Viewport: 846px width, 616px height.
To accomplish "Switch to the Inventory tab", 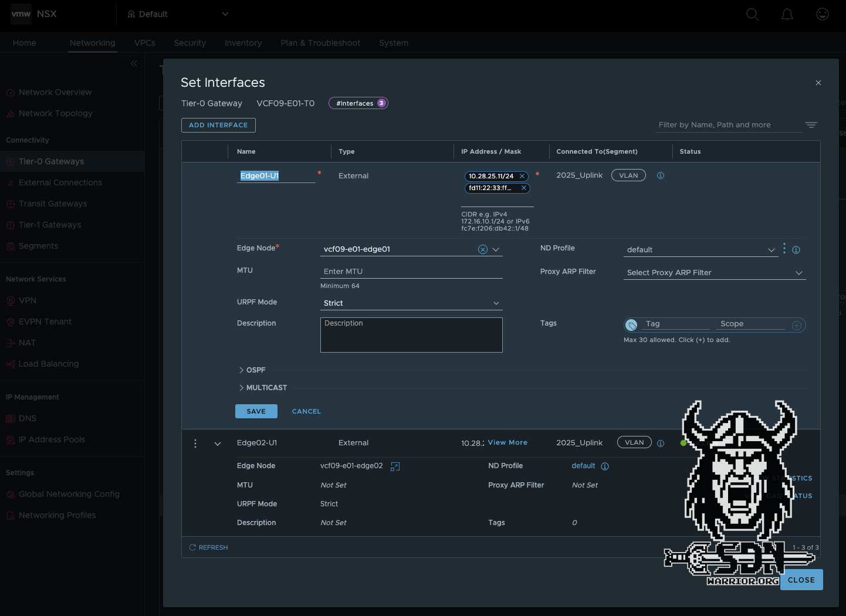I will click(243, 43).
